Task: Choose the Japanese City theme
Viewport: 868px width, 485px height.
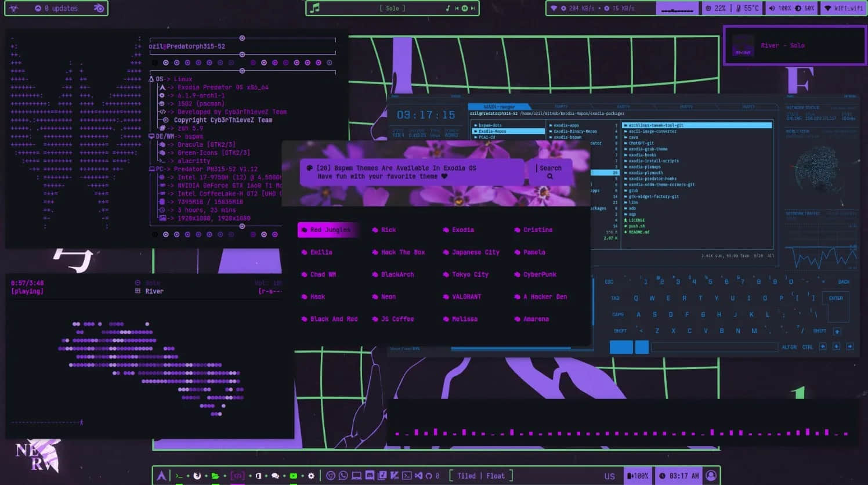Action: [x=471, y=252]
